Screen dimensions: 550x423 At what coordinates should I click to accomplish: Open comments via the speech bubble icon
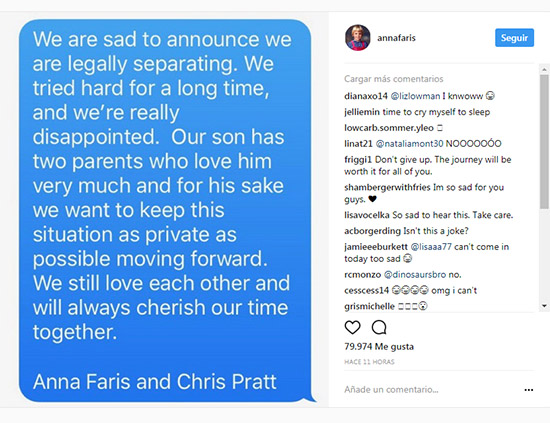tap(379, 327)
